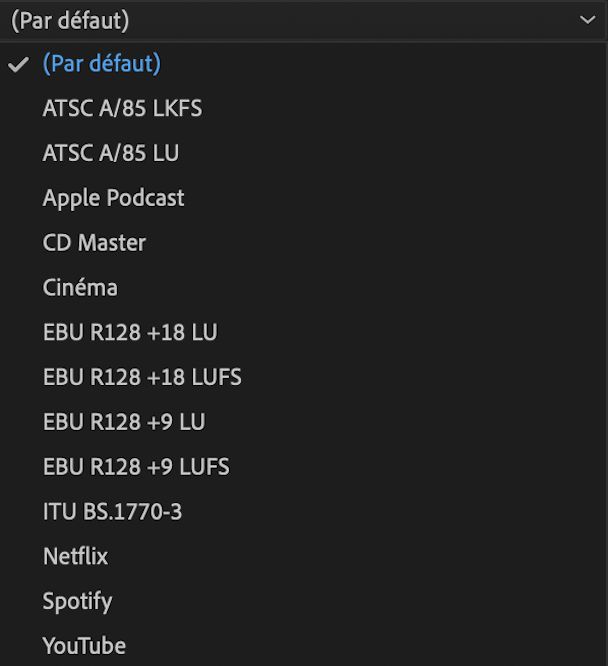608x666 pixels.
Task: Choose EBU R128 +18 LU preset
Action: coord(130,332)
